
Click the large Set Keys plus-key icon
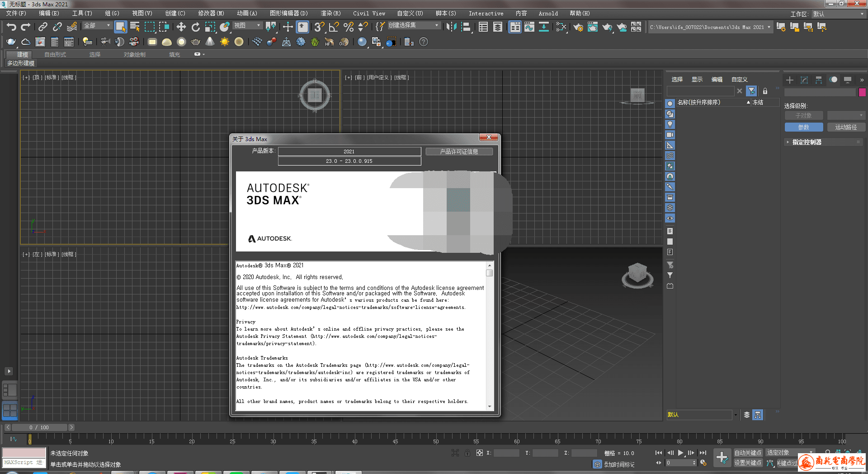pyautogui.click(x=722, y=457)
